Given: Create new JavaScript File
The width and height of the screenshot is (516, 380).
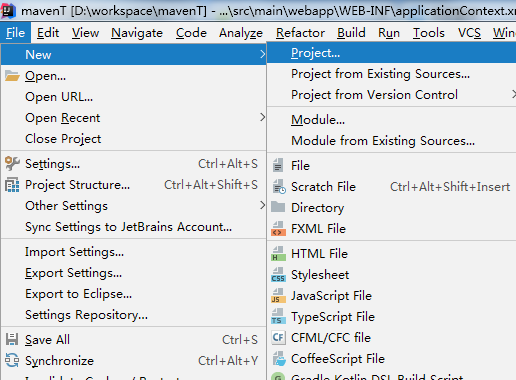Looking at the screenshot, I should point(392,296).
